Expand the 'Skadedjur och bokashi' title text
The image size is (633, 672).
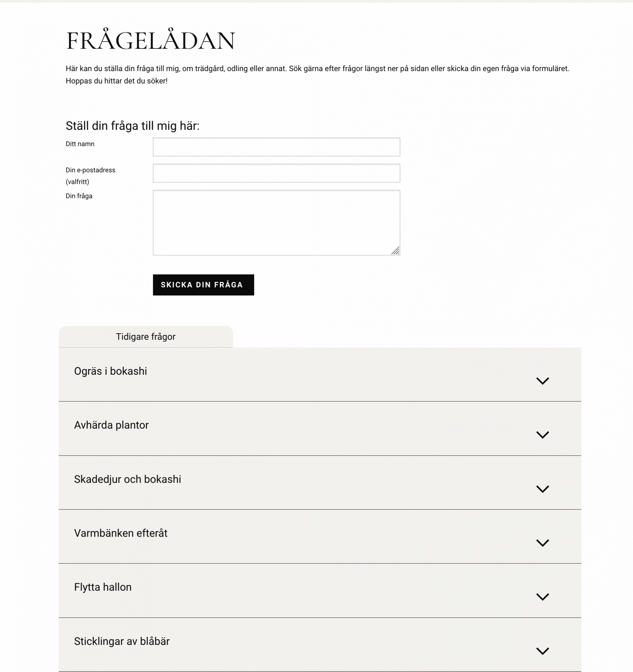pos(128,479)
